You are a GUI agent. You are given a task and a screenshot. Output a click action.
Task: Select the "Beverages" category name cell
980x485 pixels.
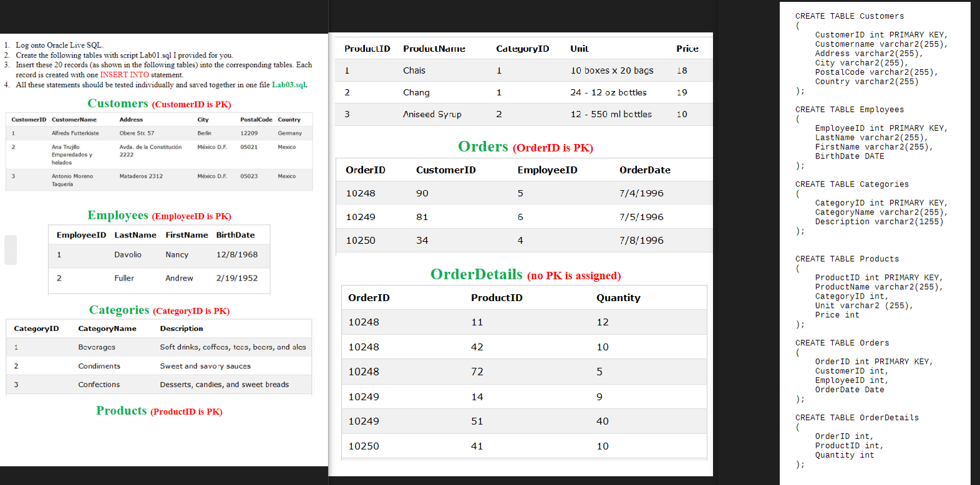97,347
